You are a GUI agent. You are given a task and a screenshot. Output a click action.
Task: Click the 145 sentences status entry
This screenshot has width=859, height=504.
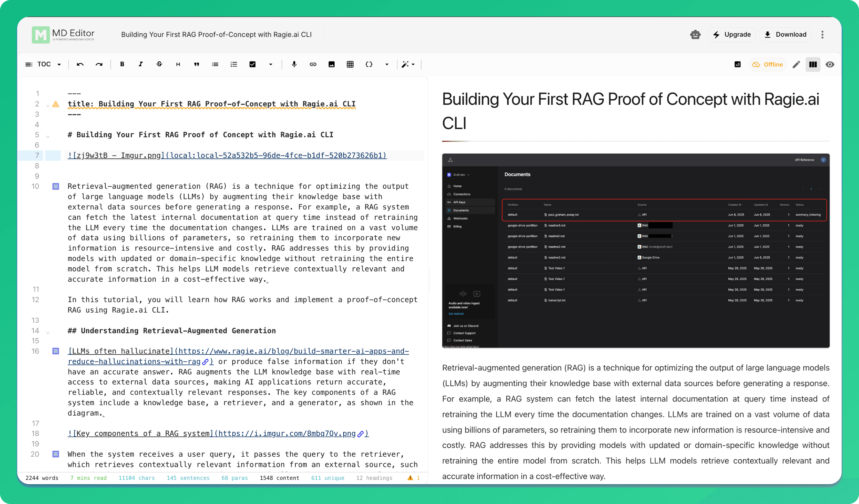coord(188,478)
